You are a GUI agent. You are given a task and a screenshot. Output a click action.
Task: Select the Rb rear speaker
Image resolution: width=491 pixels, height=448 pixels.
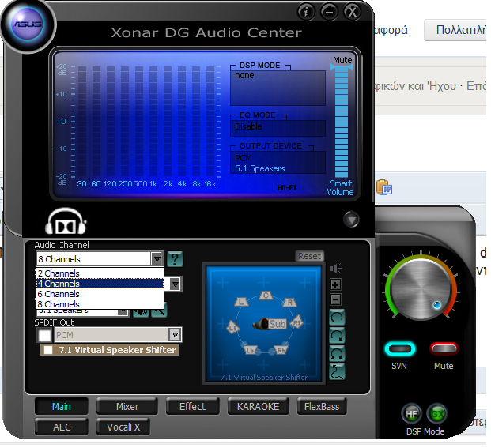281,350
